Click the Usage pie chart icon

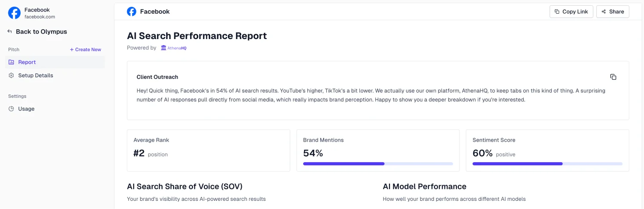[11, 109]
